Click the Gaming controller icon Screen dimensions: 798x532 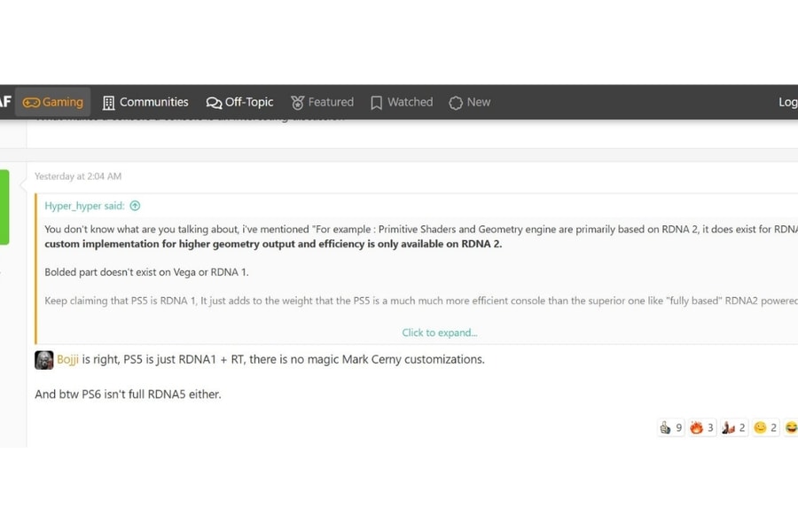coord(31,103)
